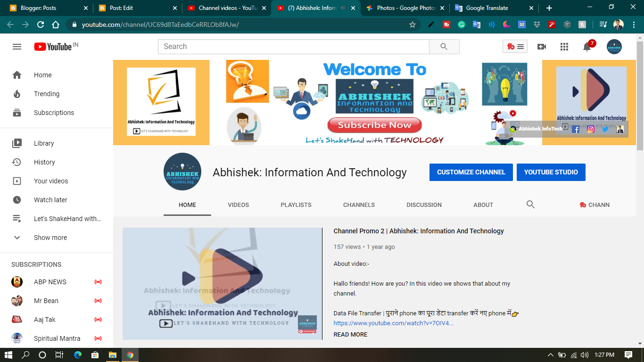Open the YouTube hamburger guide menu
The width and height of the screenshot is (644, 362).
[x=17, y=47]
